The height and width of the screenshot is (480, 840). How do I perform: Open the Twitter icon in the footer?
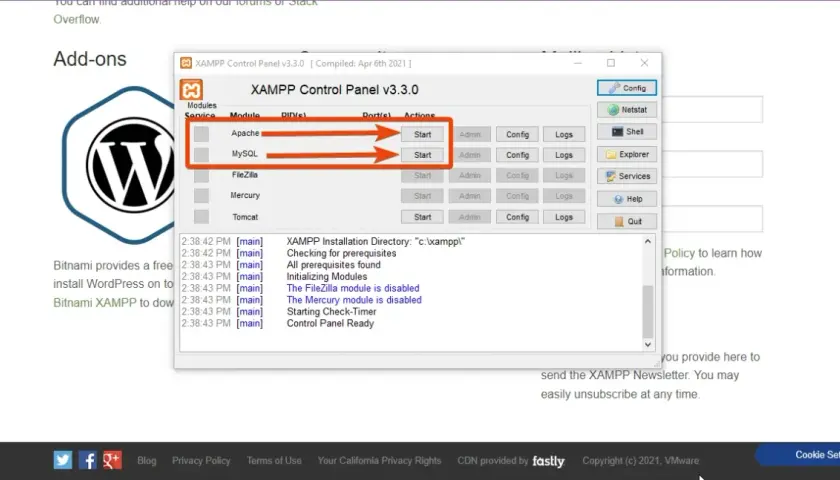pos(63,460)
